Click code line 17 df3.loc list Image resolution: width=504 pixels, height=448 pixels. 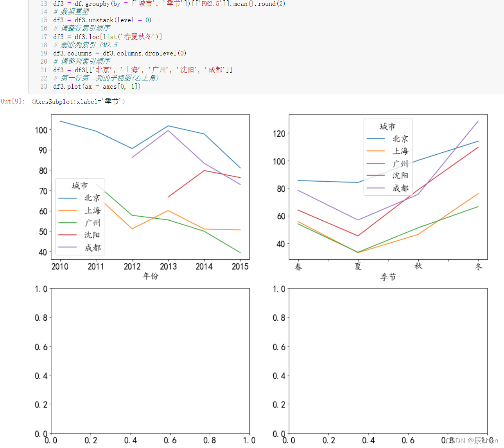pyautogui.click(x=108, y=37)
